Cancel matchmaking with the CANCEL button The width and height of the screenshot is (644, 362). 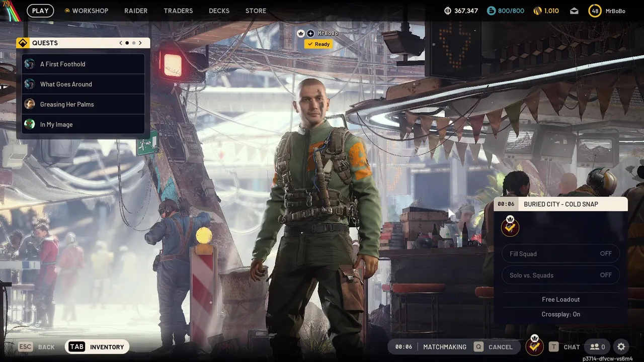coord(501,347)
